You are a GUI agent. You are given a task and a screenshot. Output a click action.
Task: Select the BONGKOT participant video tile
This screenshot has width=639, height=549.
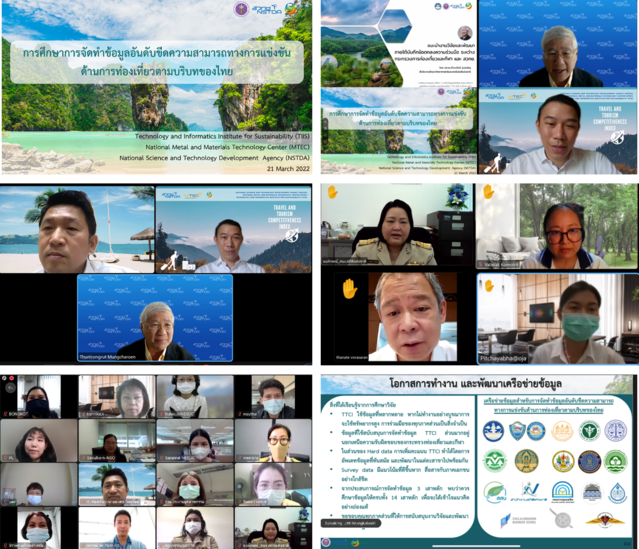tap(38, 397)
